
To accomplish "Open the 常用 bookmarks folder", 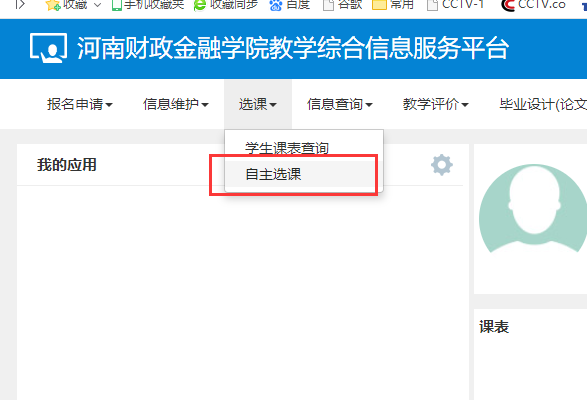I will [393, 5].
